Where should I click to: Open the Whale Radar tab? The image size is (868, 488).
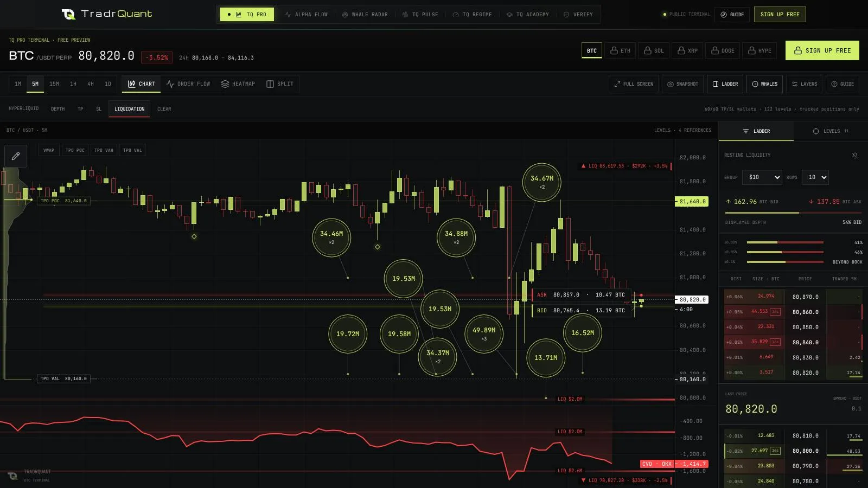point(365,15)
